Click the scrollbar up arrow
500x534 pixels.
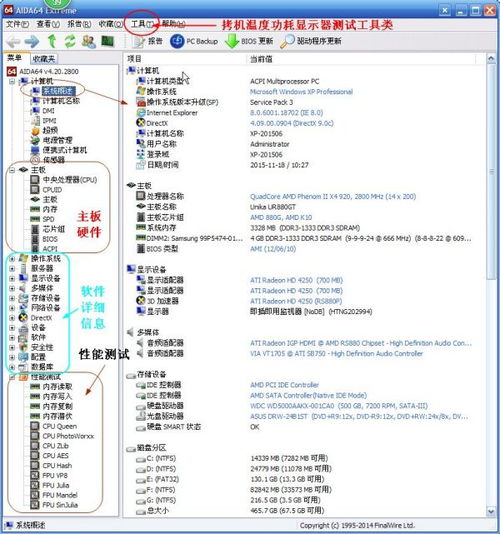[x=491, y=58]
